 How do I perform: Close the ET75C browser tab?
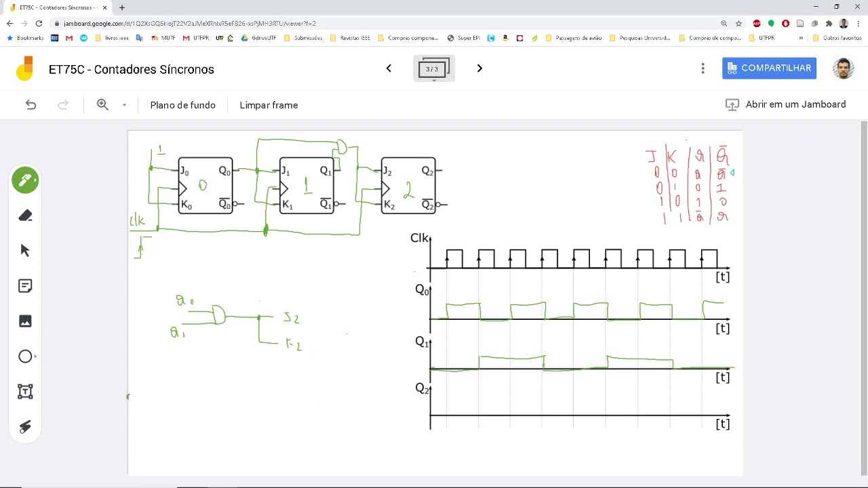[104, 7]
